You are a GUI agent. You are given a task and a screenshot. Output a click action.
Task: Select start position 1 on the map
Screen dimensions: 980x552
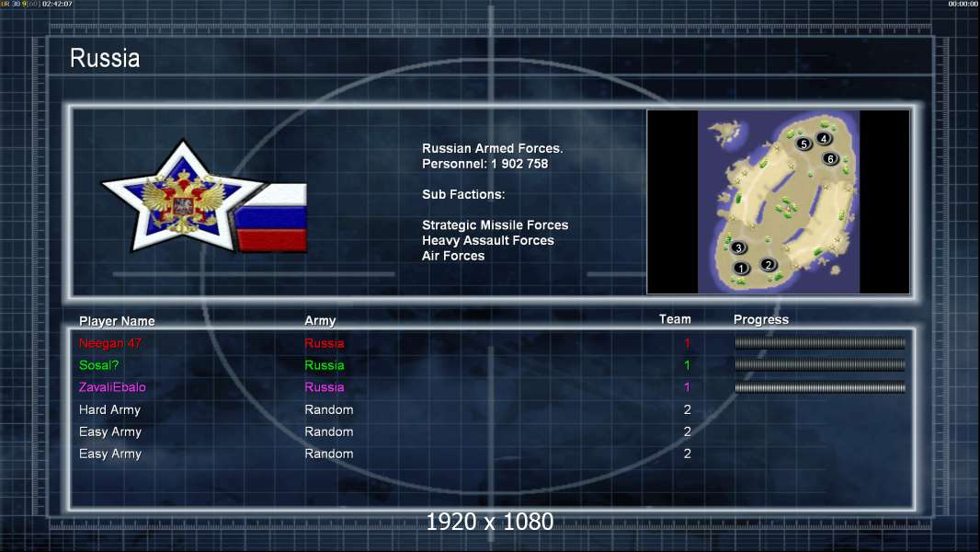741,269
